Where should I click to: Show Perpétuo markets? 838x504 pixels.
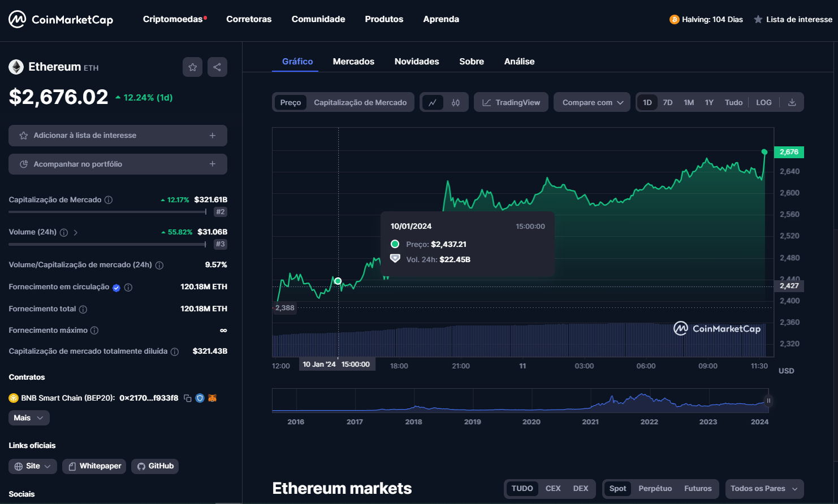(x=655, y=489)
